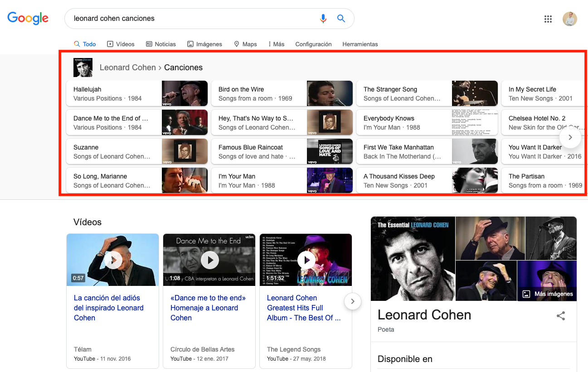Click the Vídeos section heading
The image size is (588, 372).
[x=87, y=222]
